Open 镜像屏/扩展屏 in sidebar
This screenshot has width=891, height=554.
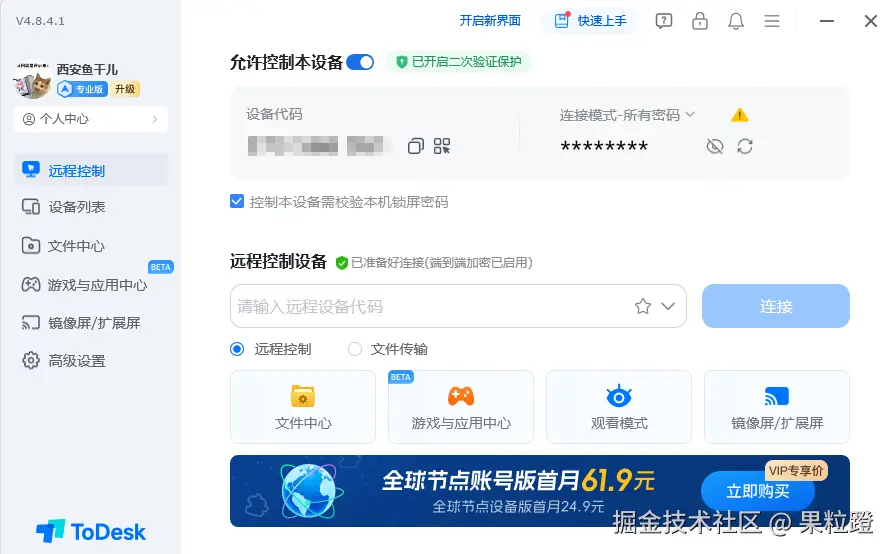(x=91, y=323)
